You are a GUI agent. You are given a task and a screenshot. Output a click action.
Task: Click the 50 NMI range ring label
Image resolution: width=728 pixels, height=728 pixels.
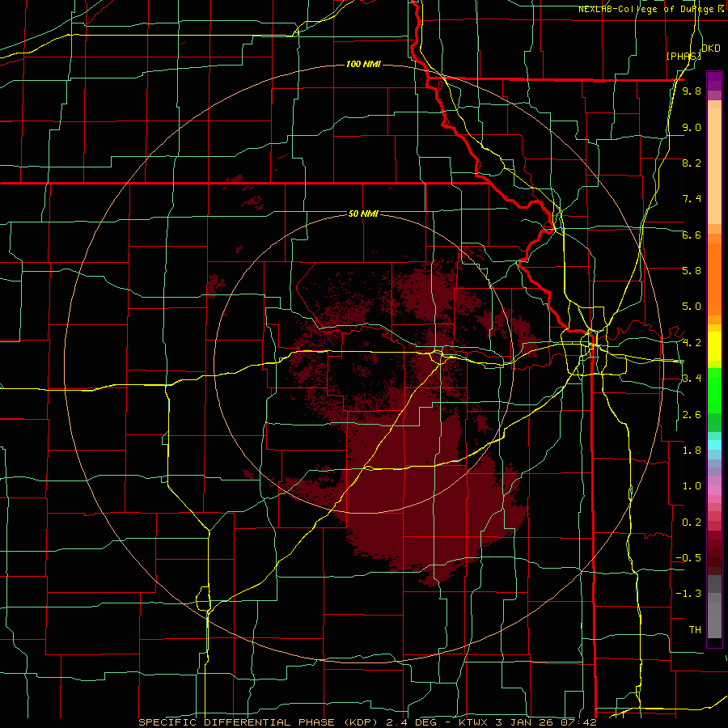point(363,214)
